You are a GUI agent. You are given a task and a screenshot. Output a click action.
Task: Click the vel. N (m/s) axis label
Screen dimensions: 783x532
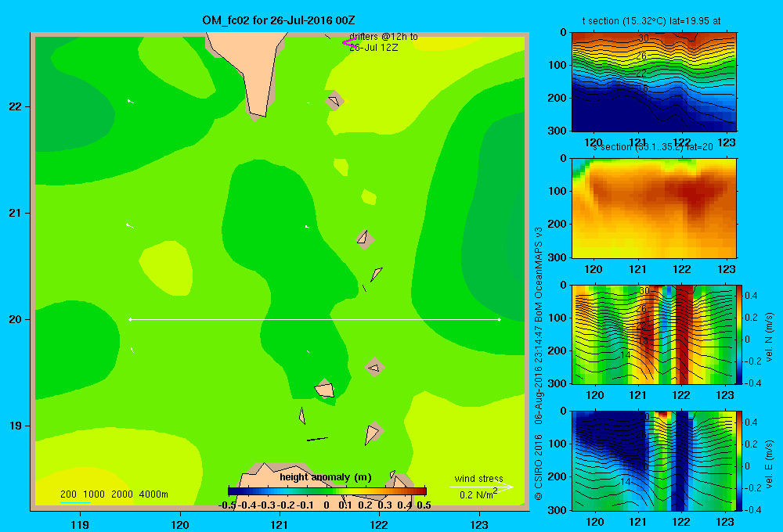pyautogui.click(x=769, y=337)
